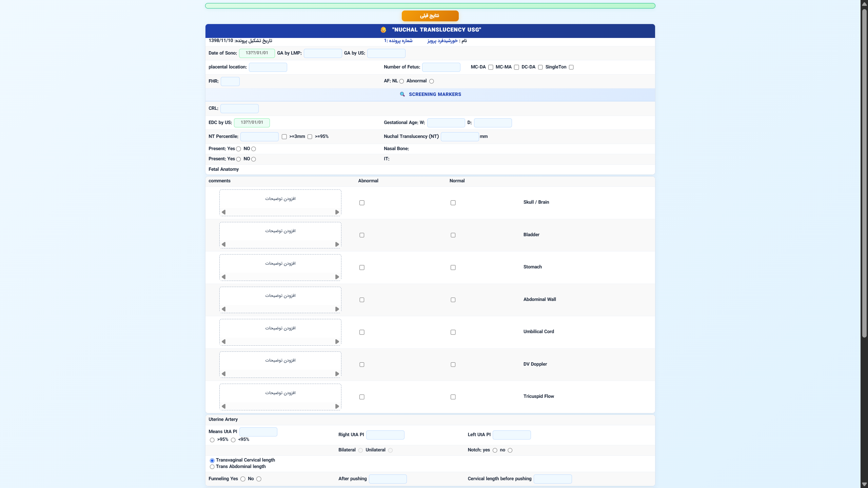Viewport: 868px width, 488px height.
Task: Click the EDC by US date field
Action: 252,123
